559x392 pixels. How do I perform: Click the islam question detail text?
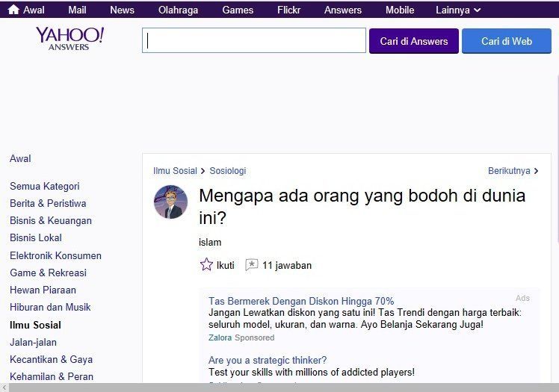pyautogui.click(x=210, y=243)
